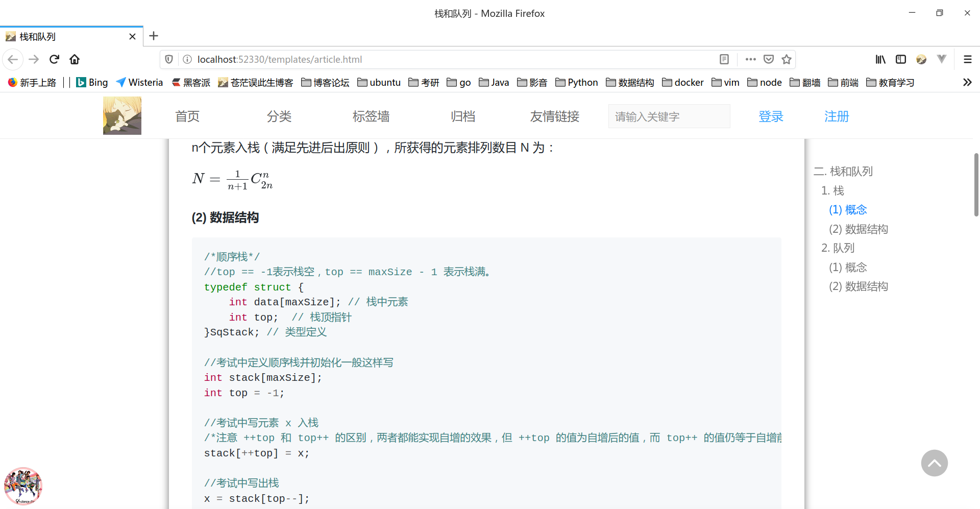
Task: Enter reader view mode
Action: pos(724,59)
